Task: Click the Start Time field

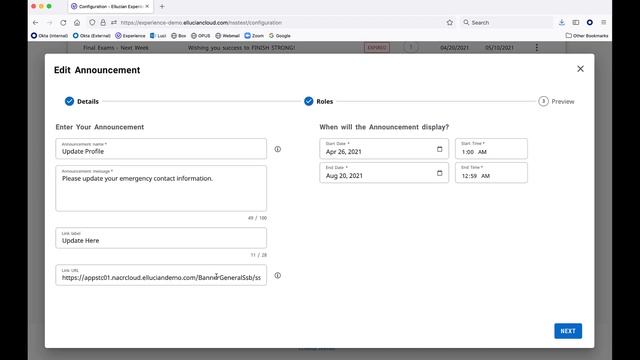Action: (x=491, y=149)
